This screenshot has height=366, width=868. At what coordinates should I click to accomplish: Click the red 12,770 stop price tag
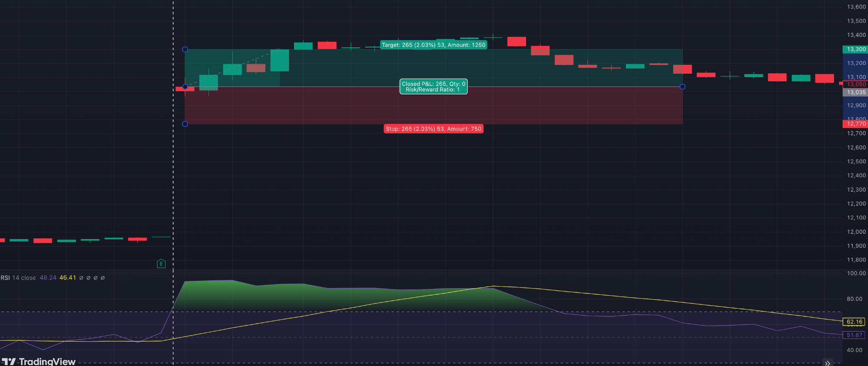click(x=855, y=124)
